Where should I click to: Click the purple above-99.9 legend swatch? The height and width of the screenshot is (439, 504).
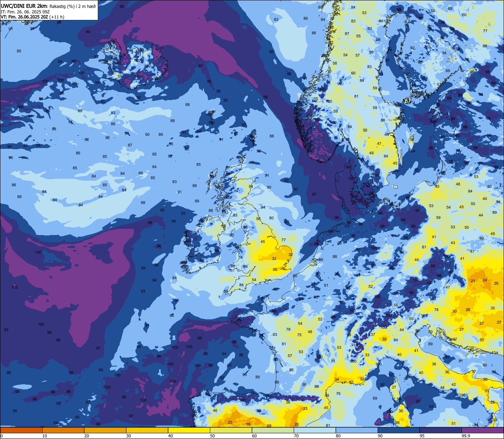[482, 430]
